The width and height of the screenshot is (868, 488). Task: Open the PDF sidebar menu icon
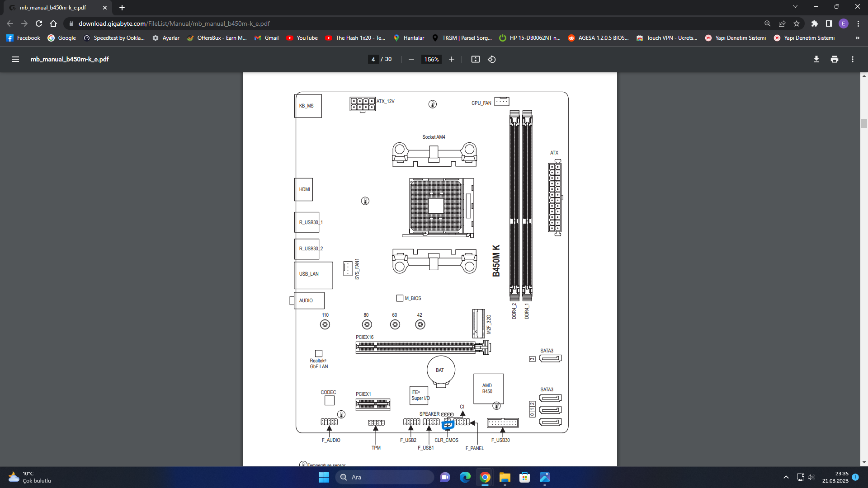(x=15, y=59)
